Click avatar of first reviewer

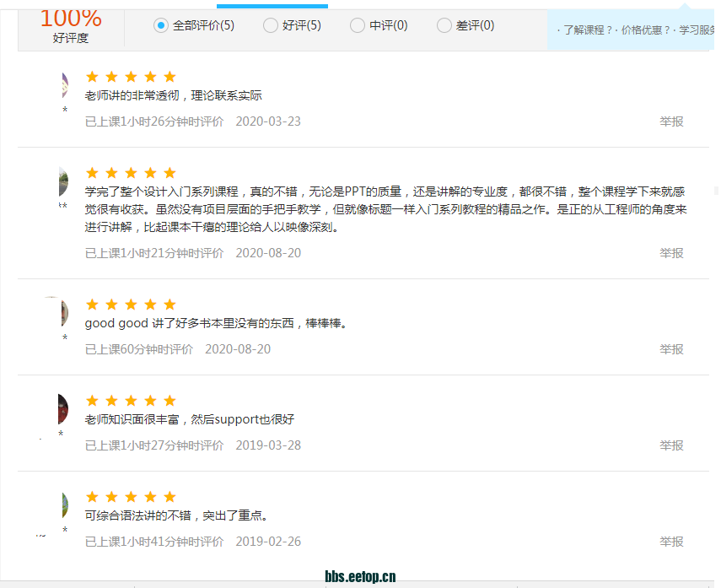(x=64, y=86)
